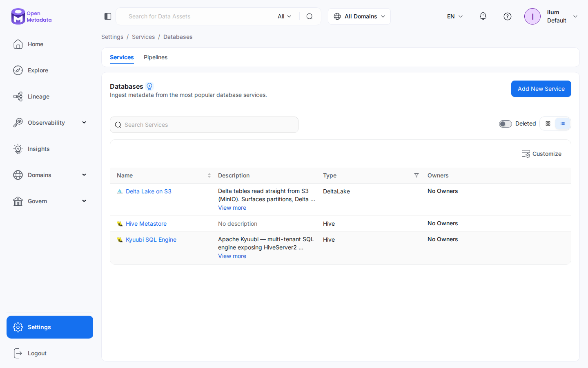Switch to list view
Viewport: 588px width, 368px height.
563,123
